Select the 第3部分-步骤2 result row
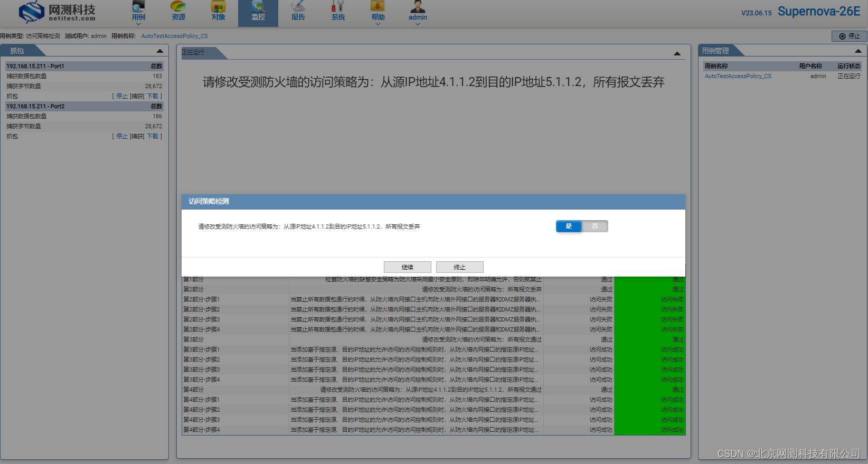This screenshot has height=464, width=868. coord(433,359)
